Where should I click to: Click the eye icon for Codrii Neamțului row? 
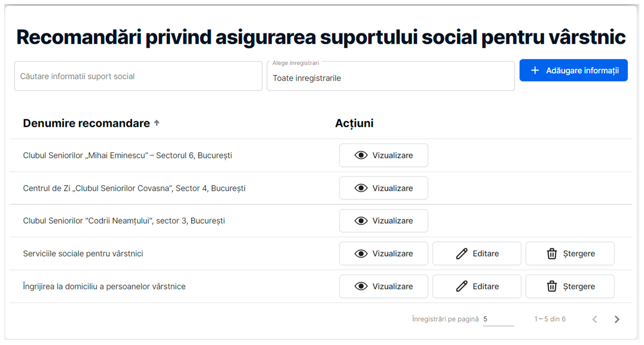click(x=361, y=221)
